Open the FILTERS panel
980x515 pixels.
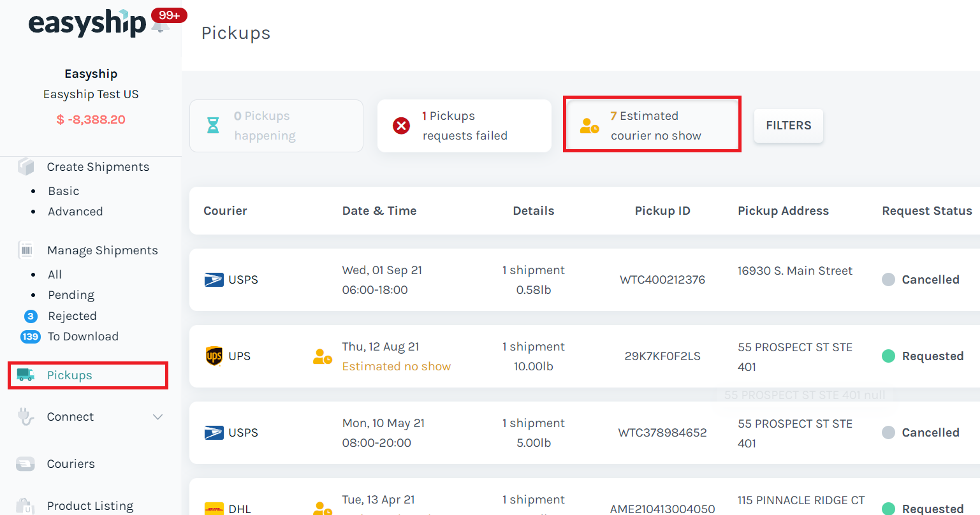click(x=788, y=126)
